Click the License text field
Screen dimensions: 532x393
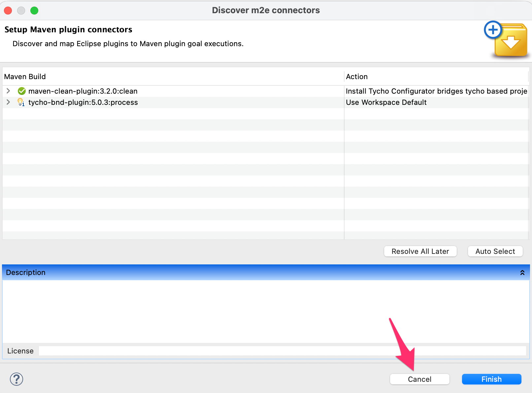(283, 351)
